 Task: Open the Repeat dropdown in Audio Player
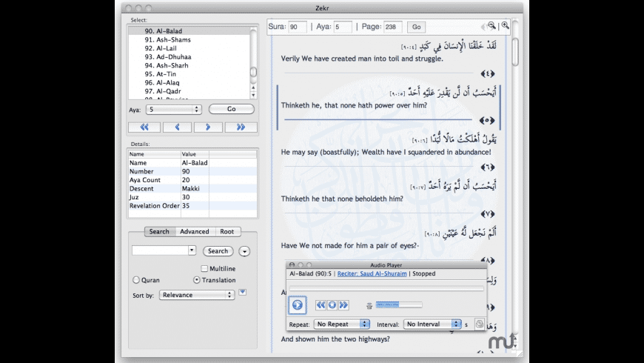342,324
